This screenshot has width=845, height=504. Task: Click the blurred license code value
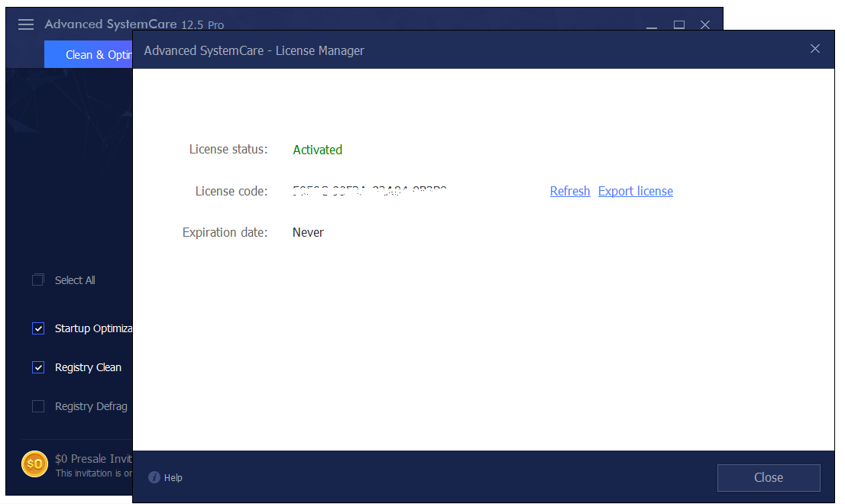tap(370, 191)
